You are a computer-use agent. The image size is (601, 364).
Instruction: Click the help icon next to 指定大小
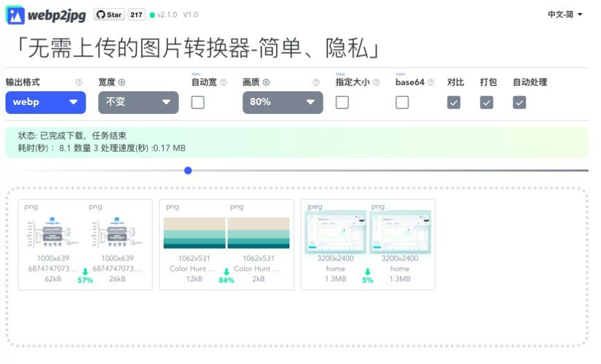(x=376, y=82)
